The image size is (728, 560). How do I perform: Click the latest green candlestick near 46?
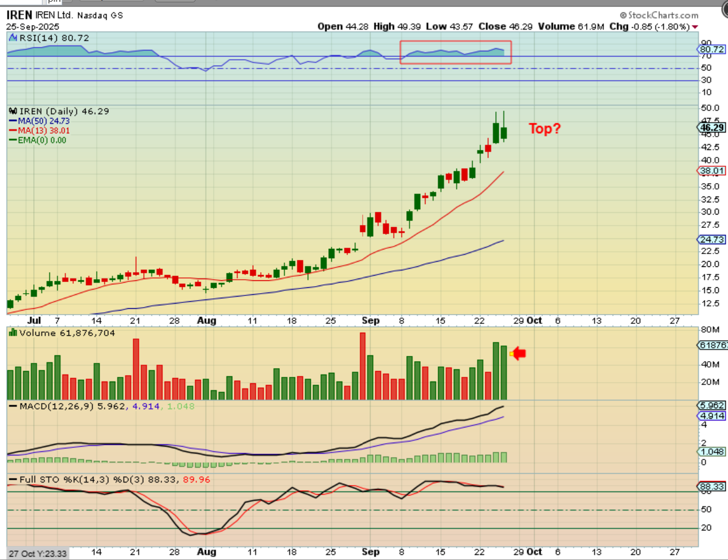(504, 133)
